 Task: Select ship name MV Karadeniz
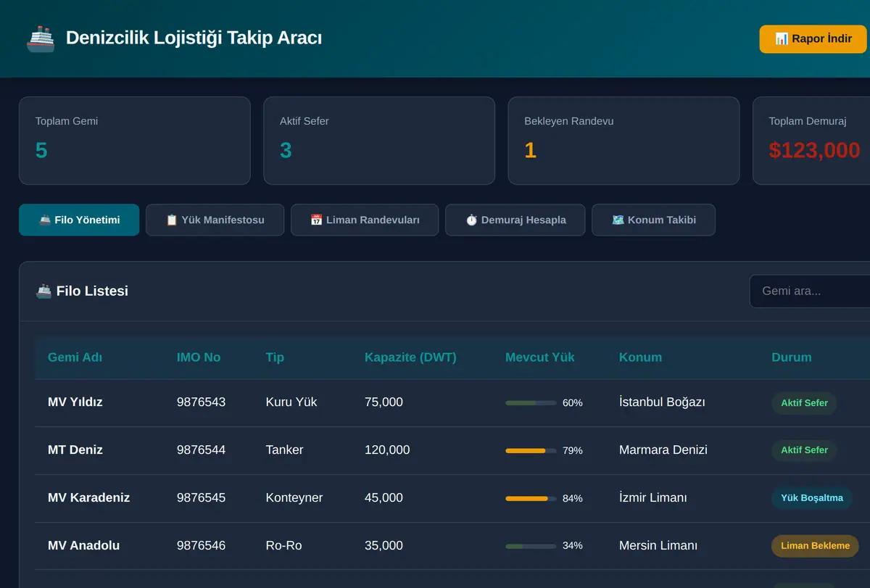pyautogui.click(x=90, y=498)
